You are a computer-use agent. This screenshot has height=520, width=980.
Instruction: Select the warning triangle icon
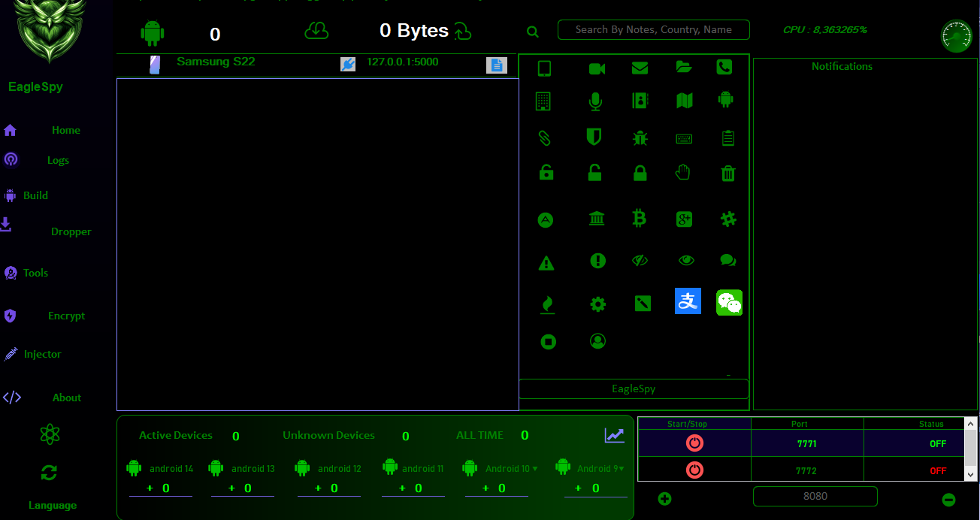[546, 263]
